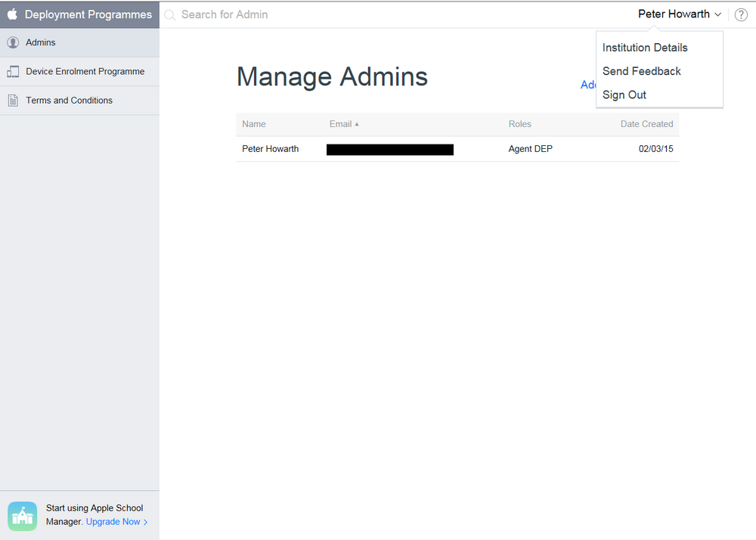Click Deployment Programmes header title

tap(88, 14)
